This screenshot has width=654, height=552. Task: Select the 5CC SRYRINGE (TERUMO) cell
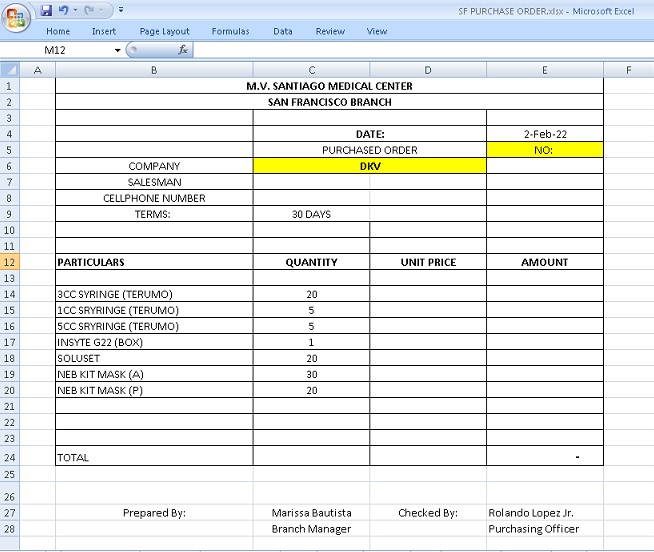point(154,326)
